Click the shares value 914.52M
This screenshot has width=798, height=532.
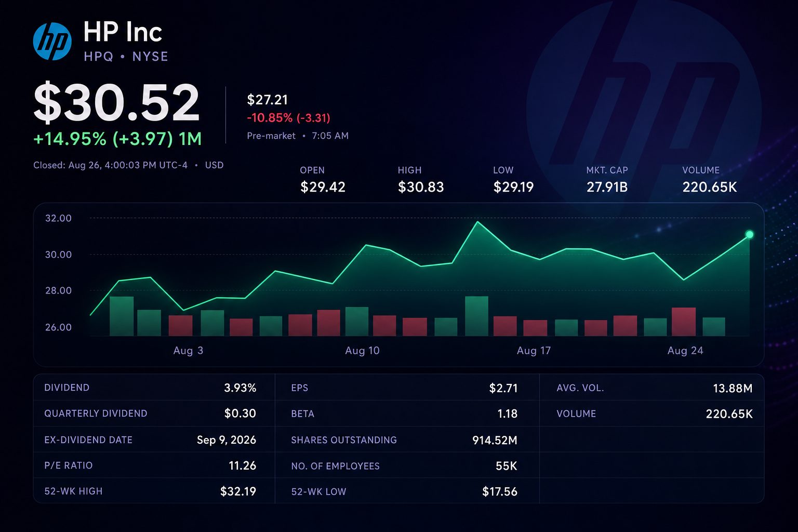[495, 441]
